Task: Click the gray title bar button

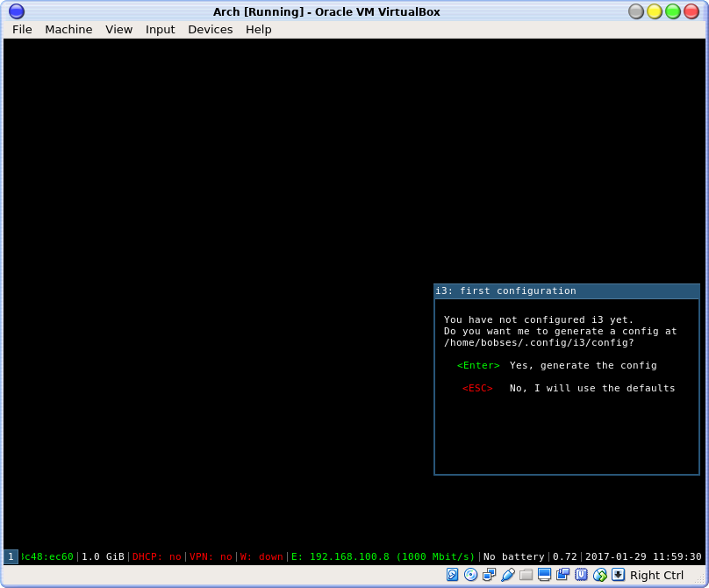Action: (636, 11)
